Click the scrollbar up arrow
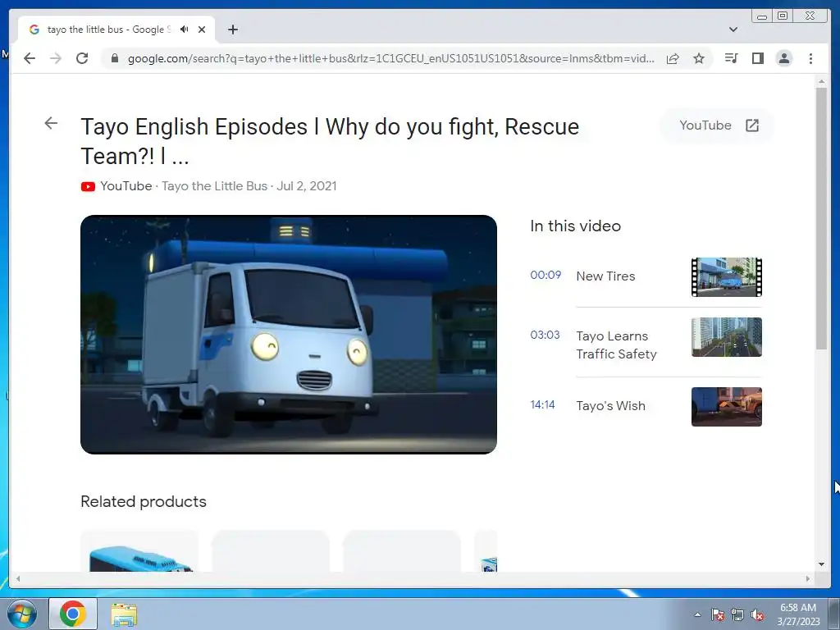This screenshot has width=840, height=630. tap(821, 81)
